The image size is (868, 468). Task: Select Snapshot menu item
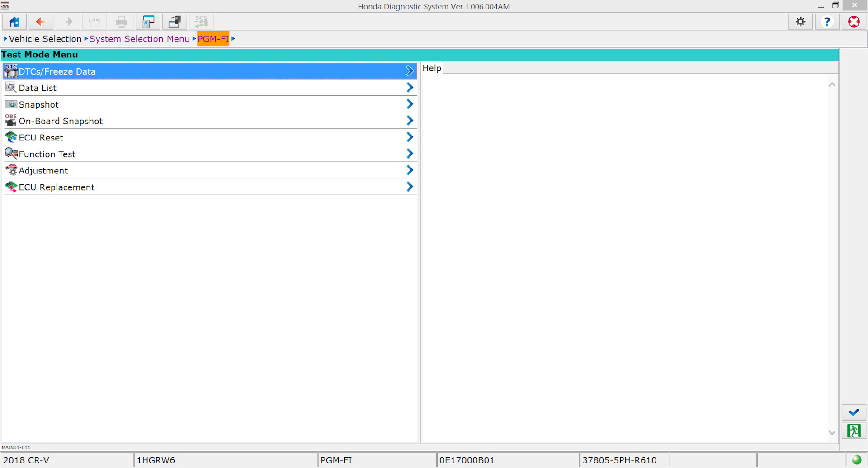210,104
